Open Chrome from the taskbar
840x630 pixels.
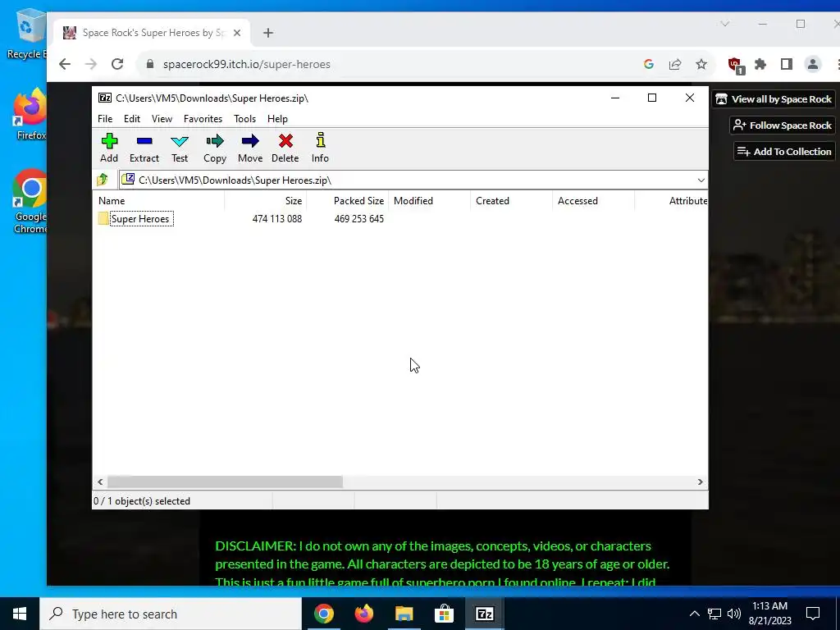click(323, 614)
